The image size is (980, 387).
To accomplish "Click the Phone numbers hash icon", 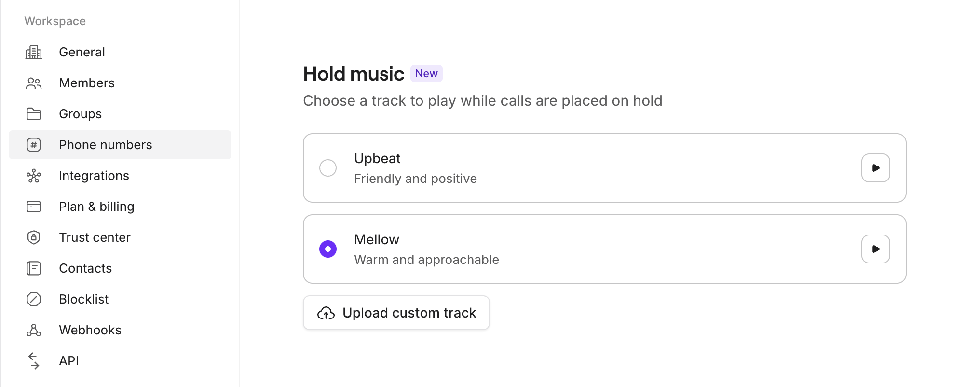I will (33, 144).
